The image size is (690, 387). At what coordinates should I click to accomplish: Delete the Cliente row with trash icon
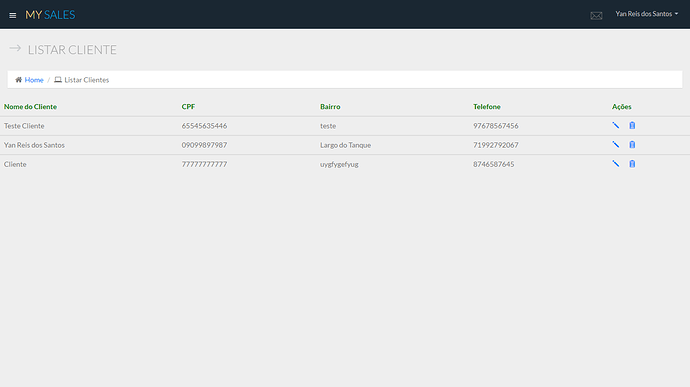(632, 164)
